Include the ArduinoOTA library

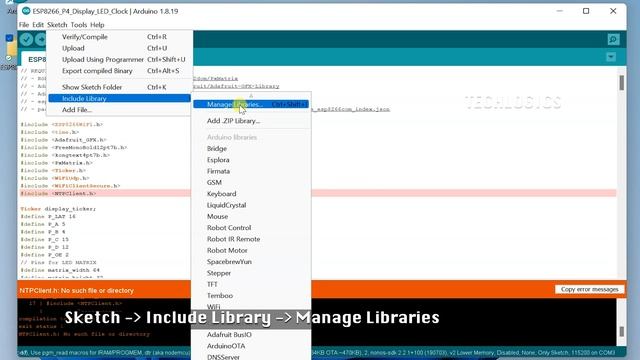(x=251, y=346)
